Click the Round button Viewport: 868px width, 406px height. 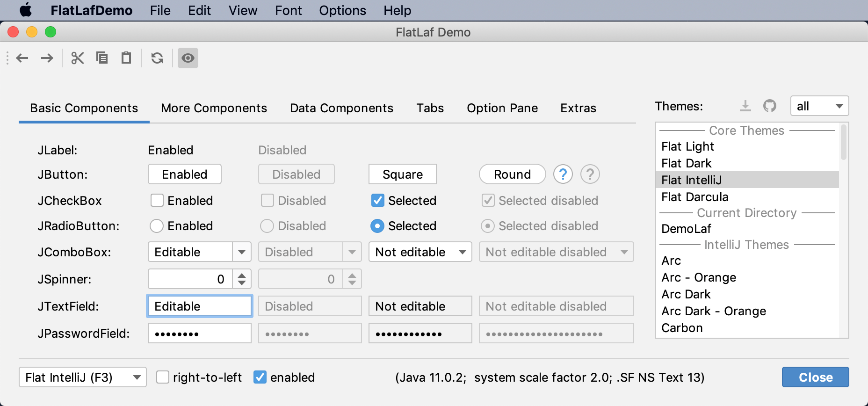pos(513,174)
